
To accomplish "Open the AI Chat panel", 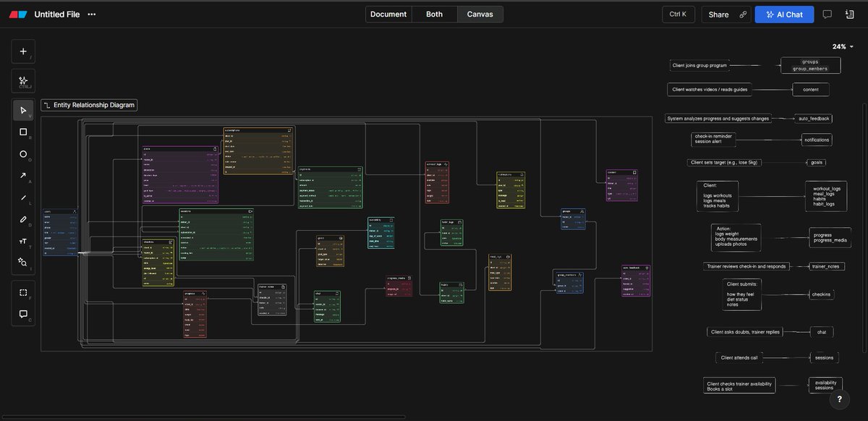I will (785, 14).
